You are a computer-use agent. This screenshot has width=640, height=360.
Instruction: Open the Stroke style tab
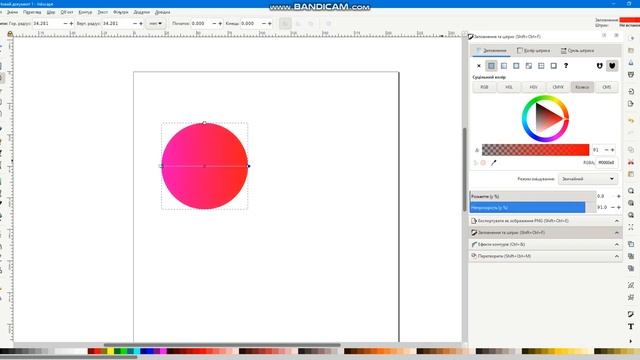tap(577, 51)
